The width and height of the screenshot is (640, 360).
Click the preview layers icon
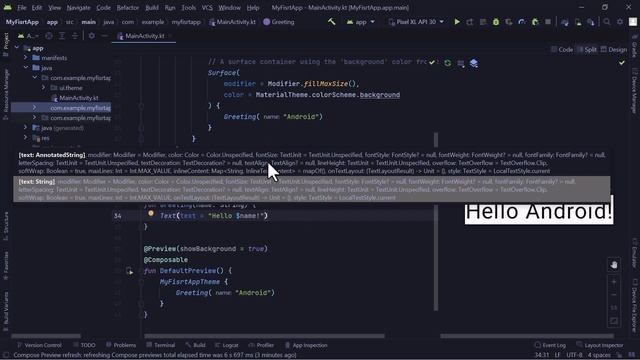point(473,63)
